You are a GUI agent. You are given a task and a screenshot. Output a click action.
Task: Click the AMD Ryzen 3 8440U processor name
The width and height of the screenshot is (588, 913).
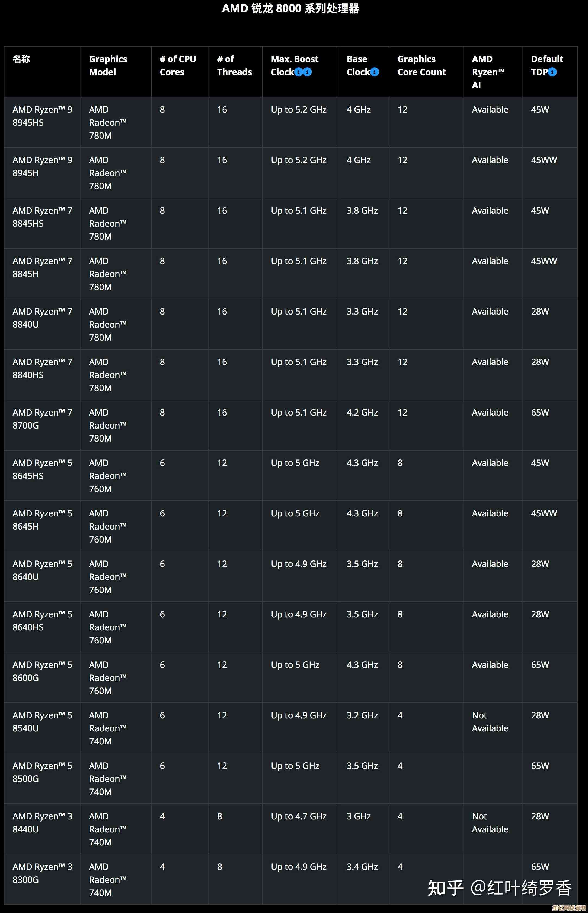[x=42, y=822]
